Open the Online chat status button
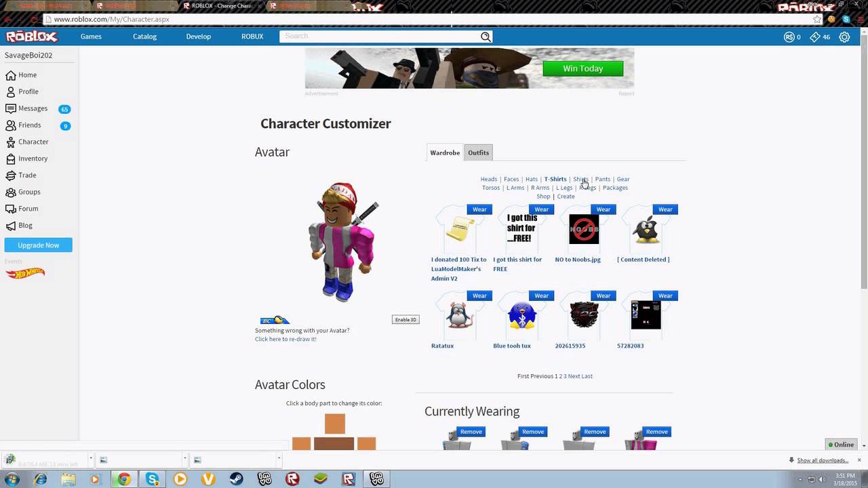 coord(841,445)
